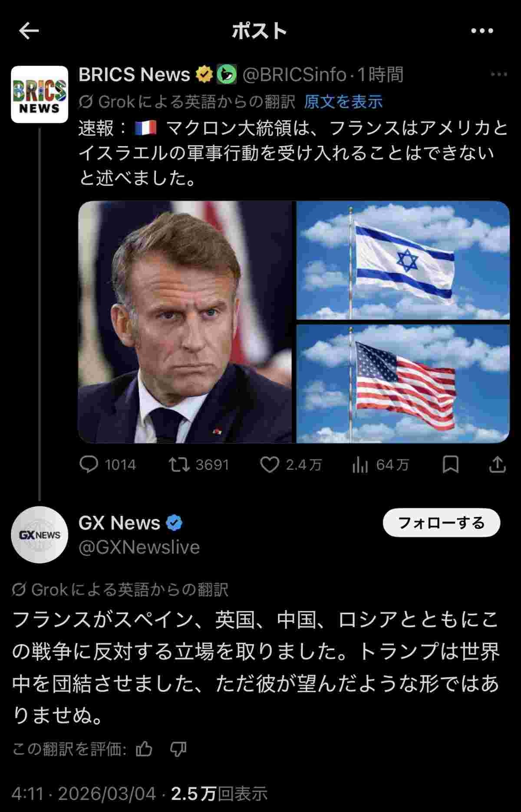Open the @GXNewslive handle
This screenshot has height=812, width=521.
click(139, 547)
